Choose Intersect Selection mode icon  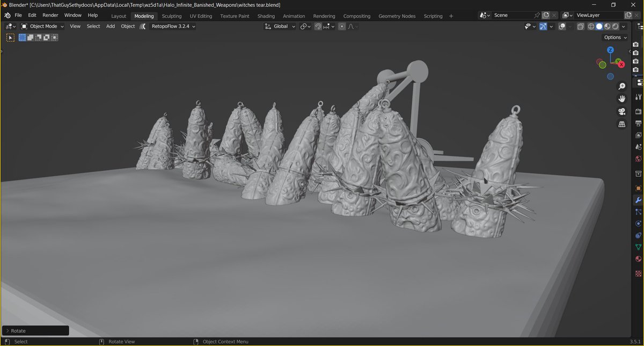click(x=55, y=38)
